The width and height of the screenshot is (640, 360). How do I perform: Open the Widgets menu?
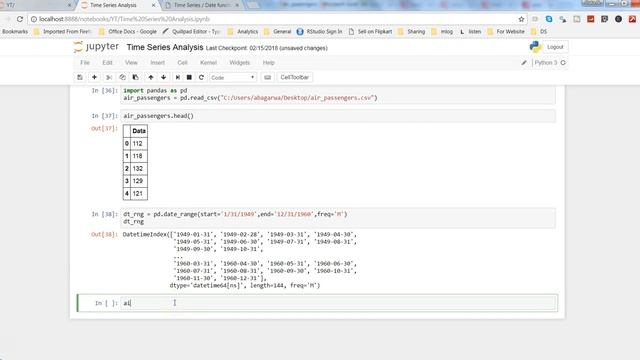(x=240, y=63)
